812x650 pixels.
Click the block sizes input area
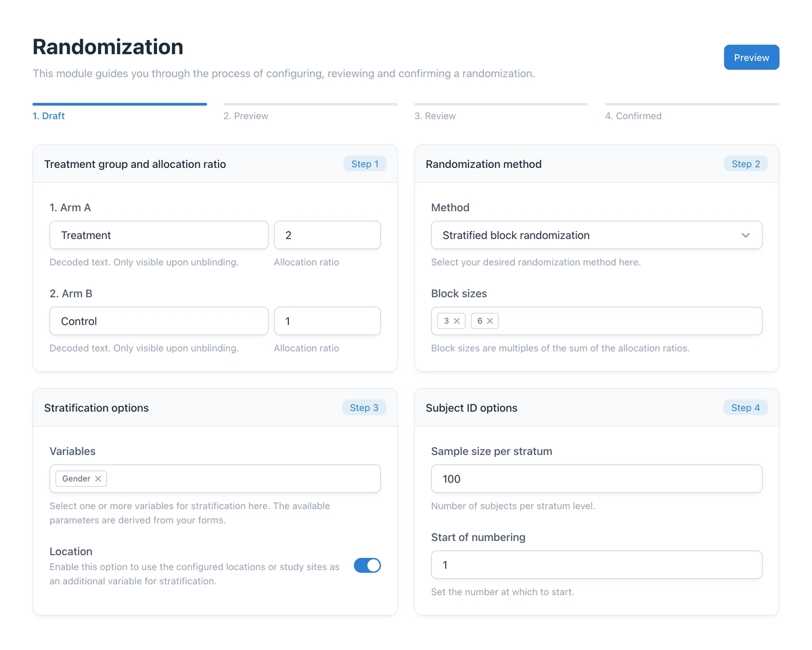point(609,320)
